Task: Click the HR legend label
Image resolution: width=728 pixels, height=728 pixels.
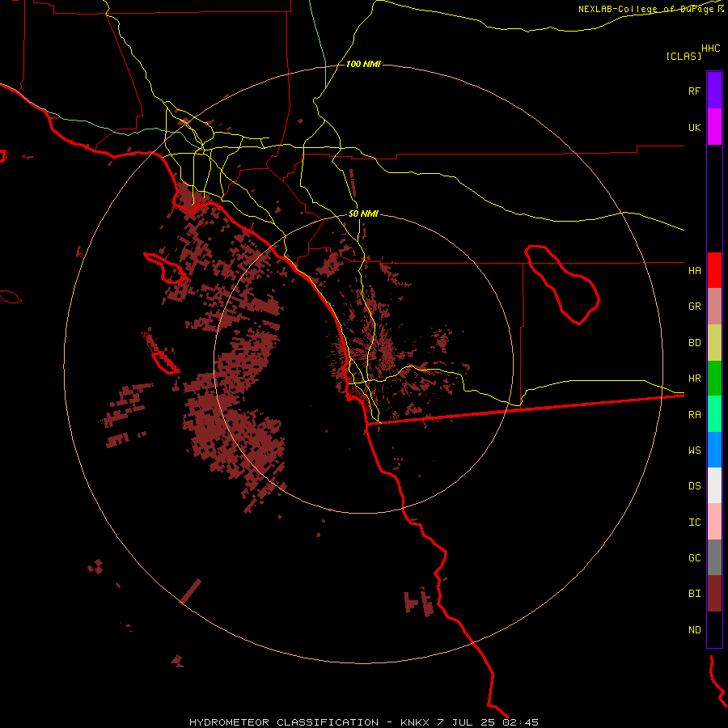Action: [x=694, y=379]
